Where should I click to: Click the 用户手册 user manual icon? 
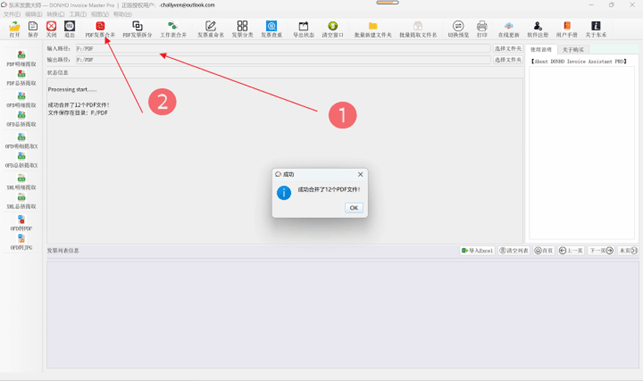pos(567,26)
